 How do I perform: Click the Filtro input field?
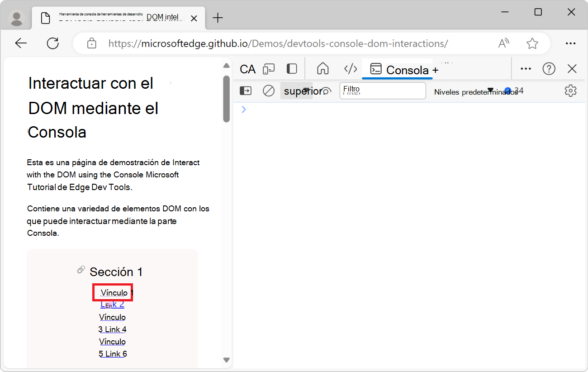pyautogui.click(x=382, y=91)
